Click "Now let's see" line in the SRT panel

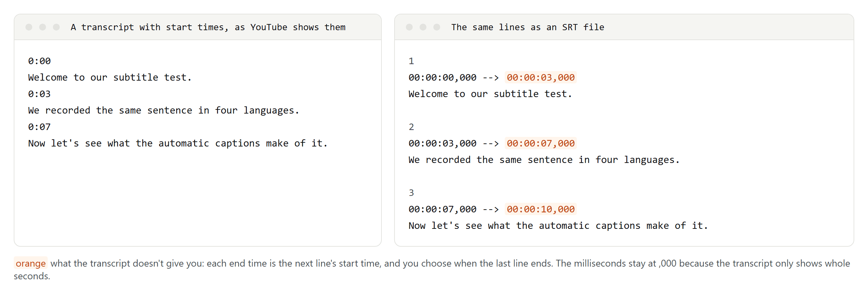coord(558,226)
